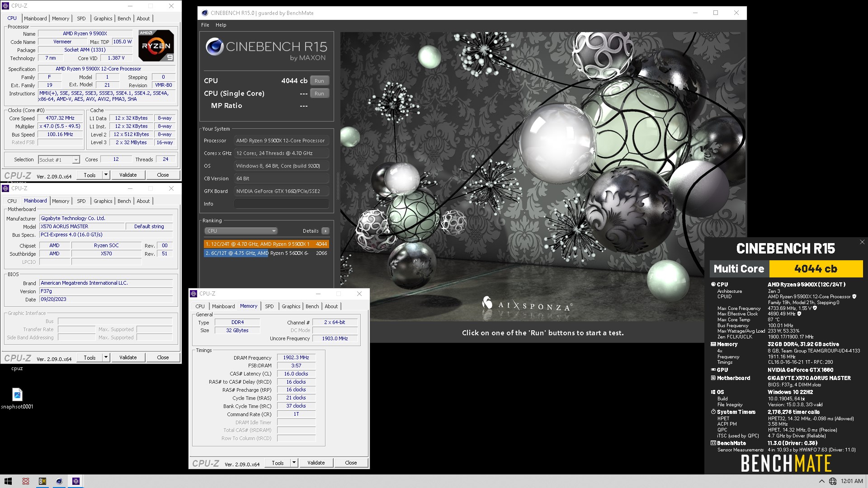Click Validate in top CPU-Z window

click(x=128, y=175)
